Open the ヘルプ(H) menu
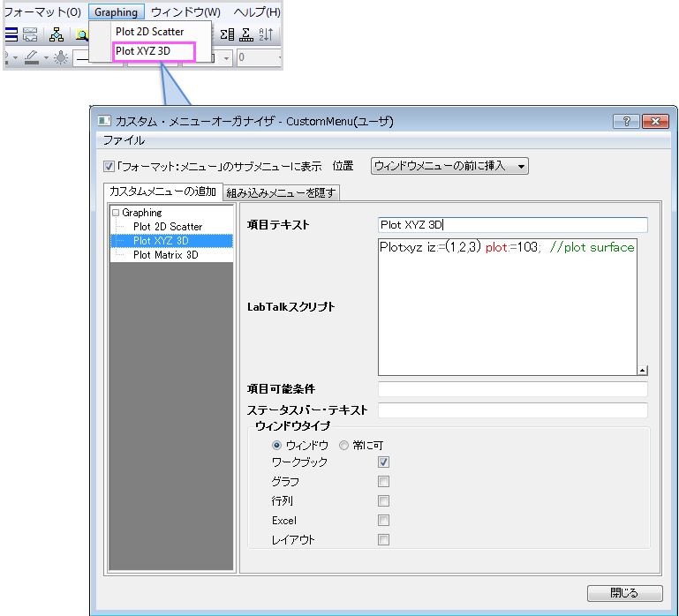The image size is (679, 616). 256,12
